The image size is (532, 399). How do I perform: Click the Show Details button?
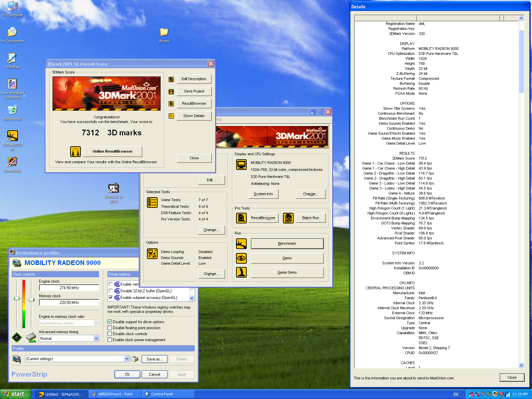pos(194,116)
